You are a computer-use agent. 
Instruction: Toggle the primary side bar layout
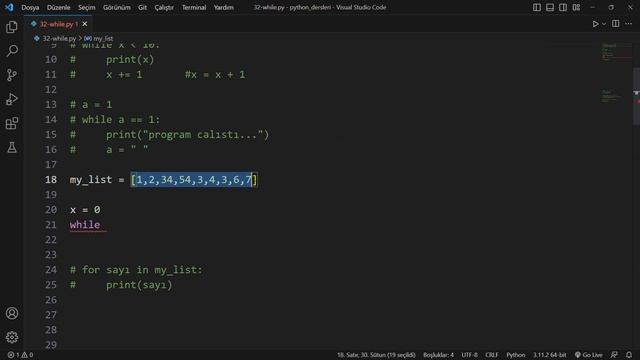click(x=537, y=7)
